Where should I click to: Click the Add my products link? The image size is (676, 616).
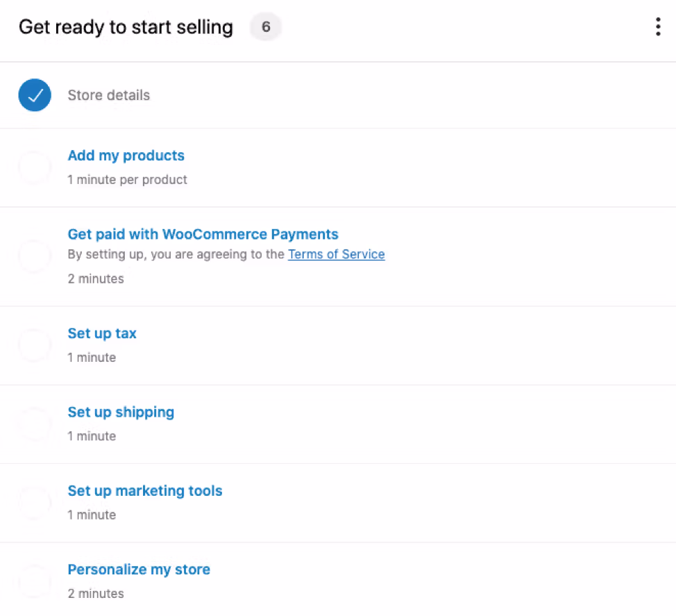(x=126, y=156)
